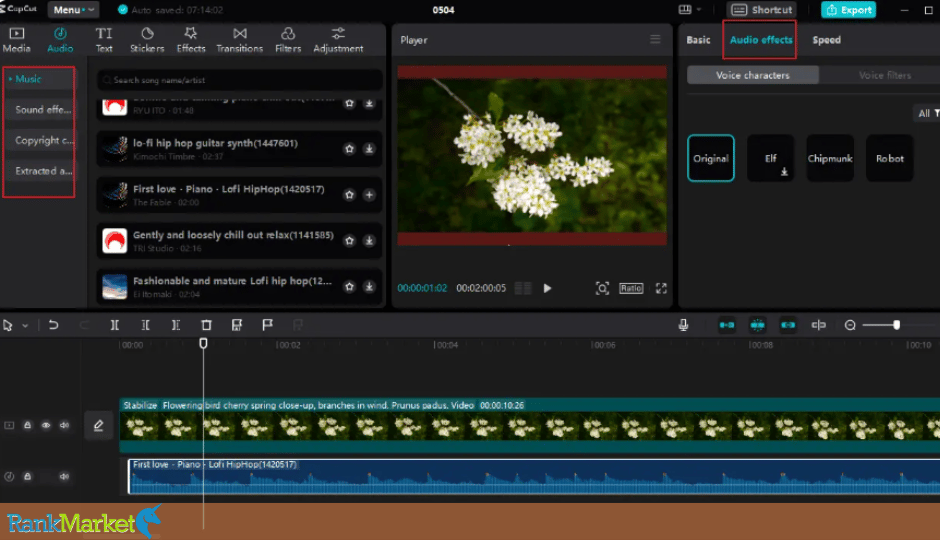
Task: Expand the Menu dropdown
Action: click(73, 10)
